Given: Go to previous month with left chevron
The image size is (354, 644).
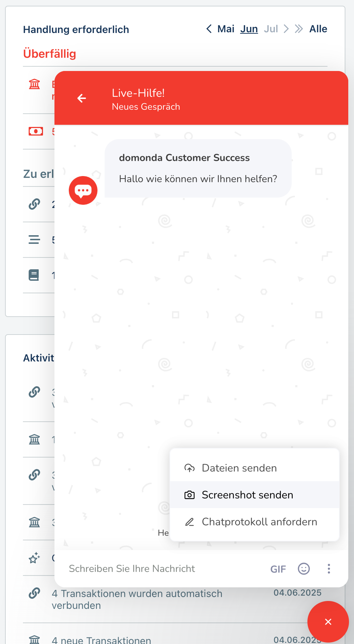Looking at the screenshot, I should coord(209,29).
